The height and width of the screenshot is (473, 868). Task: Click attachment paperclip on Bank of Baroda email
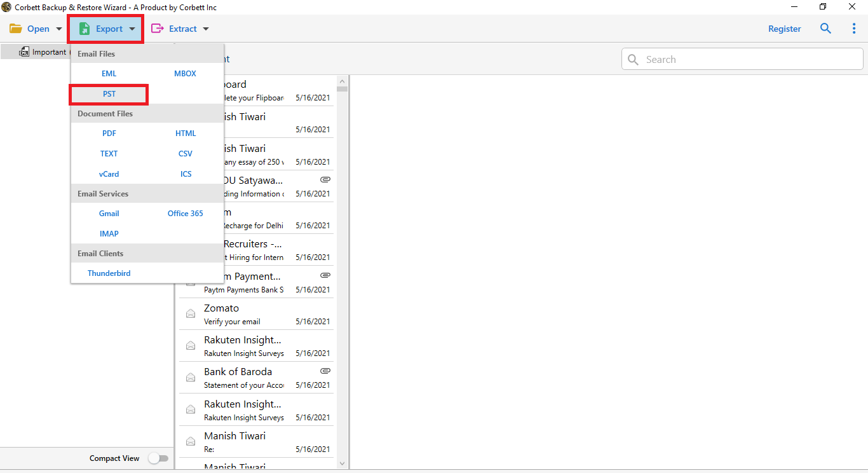[325, 371]
